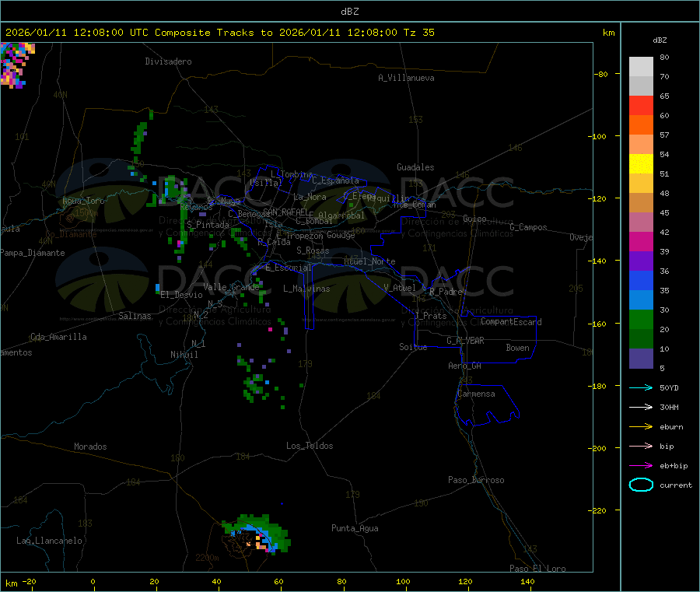Viewport: 700px width, 592px height.
Task: Select the R_Padre label
Action: (x=446, y=292)
